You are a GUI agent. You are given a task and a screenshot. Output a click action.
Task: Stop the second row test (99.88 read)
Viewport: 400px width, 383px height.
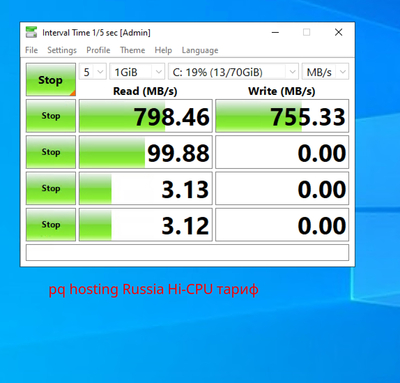coord(51,152)
